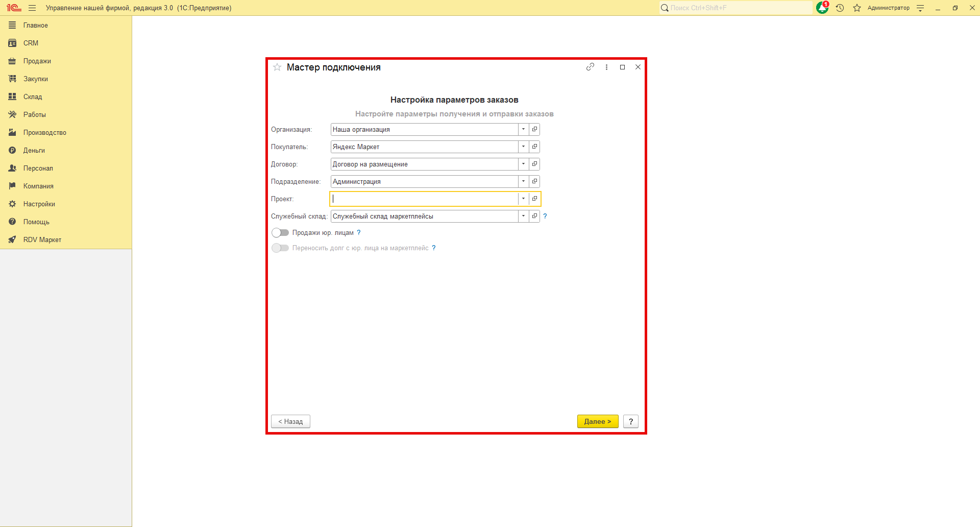Viewport: 980px width, 527px height.
Task: Add Мастер подключения to favorites
Action: point(277,67)
